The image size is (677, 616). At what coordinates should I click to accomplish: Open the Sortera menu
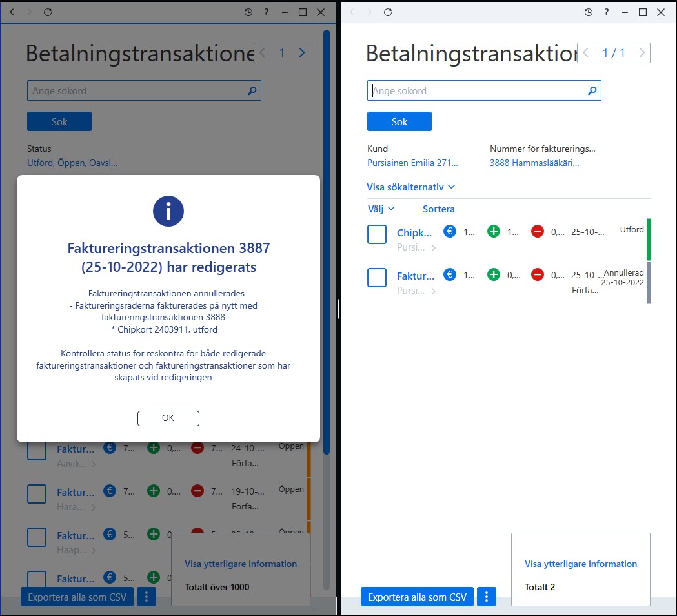(x=438, y=209)
